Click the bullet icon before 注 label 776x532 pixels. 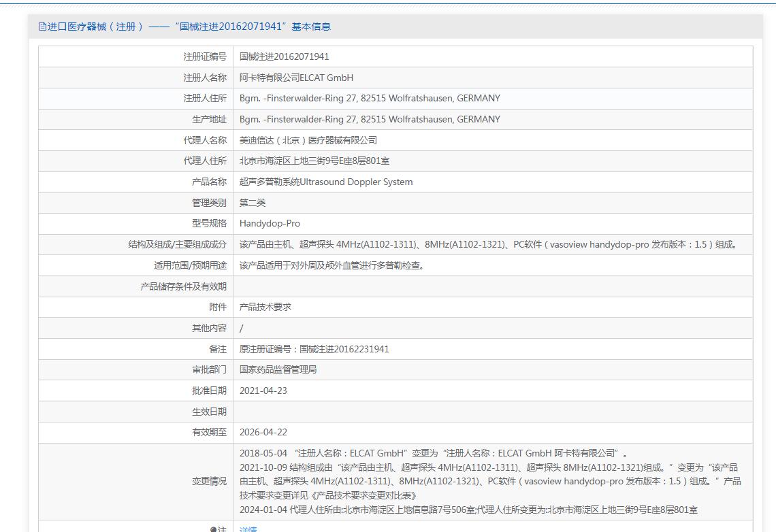pyautogui.click(x=213, y=529)
